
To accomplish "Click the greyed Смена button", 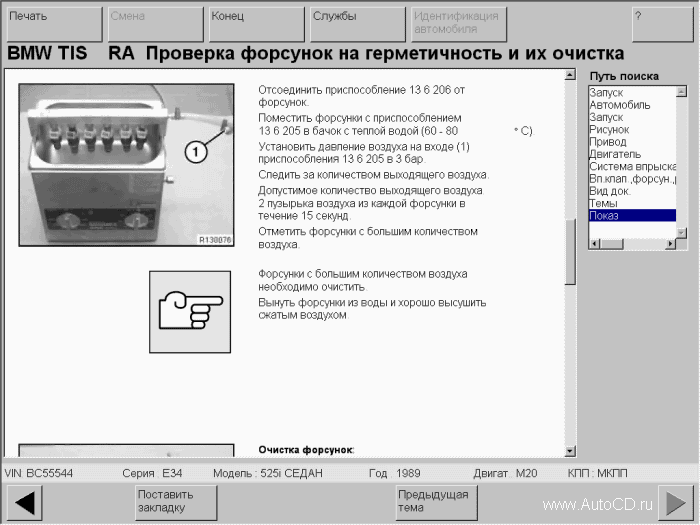I will (156, 24).
